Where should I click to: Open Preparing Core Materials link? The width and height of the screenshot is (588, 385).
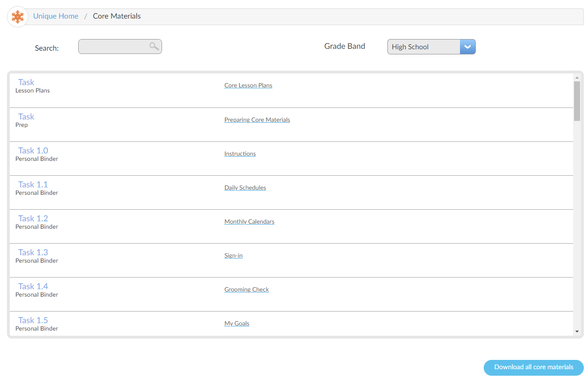click(257, 120)
